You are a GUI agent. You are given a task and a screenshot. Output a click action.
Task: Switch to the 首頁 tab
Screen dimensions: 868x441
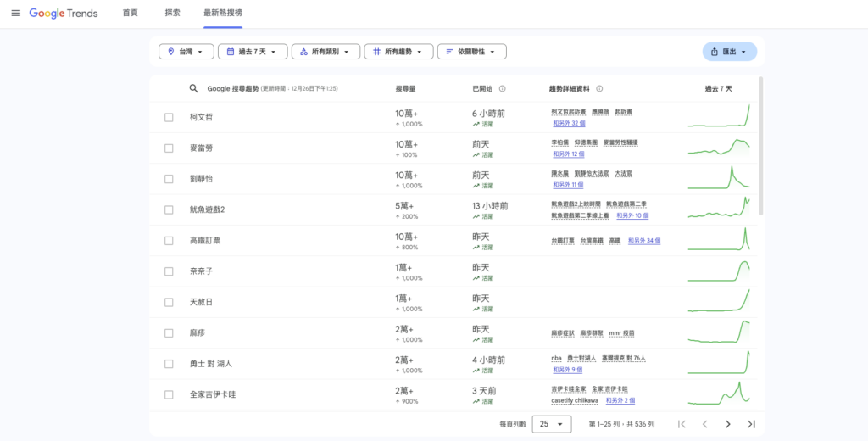[x=130, y=13]
